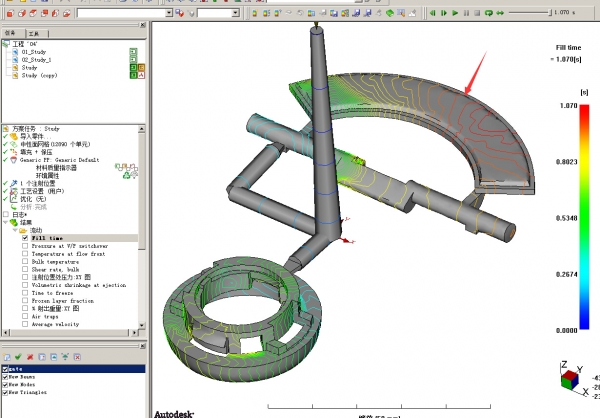This screenshot has width=600, height=418.
Task: Select Generic PP: Generic Default material
Action: [x=59, y=160]
